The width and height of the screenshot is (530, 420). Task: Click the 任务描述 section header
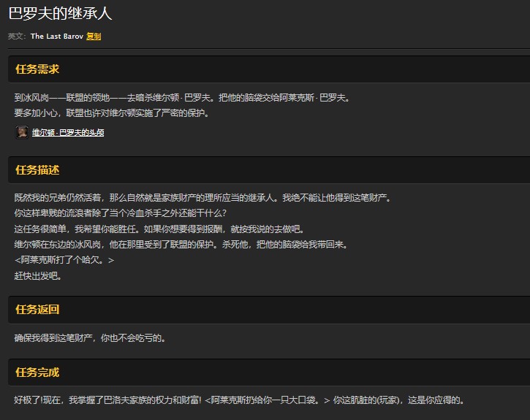[37, 170]
